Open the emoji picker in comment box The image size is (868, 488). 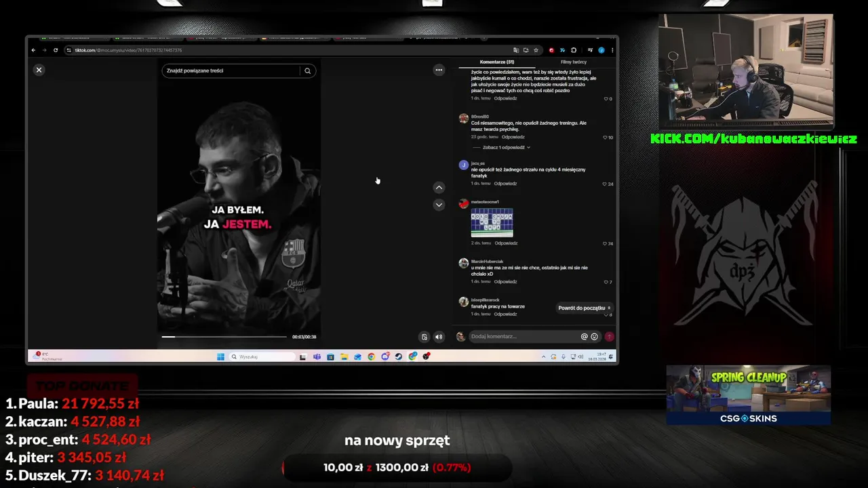point(594,336)
